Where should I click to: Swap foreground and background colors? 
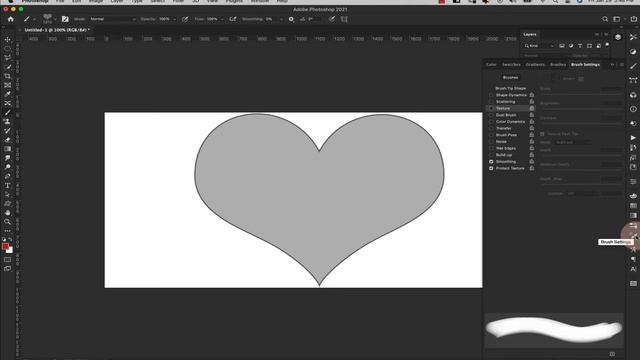10,240
